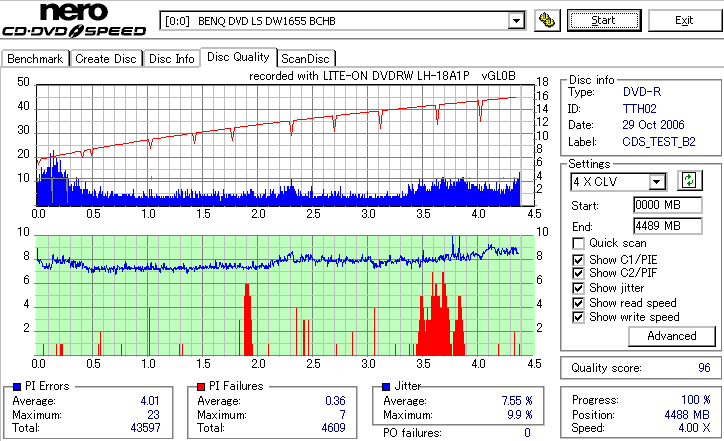
Task: Select the ScanDisc tab
Action: [305, 59]
